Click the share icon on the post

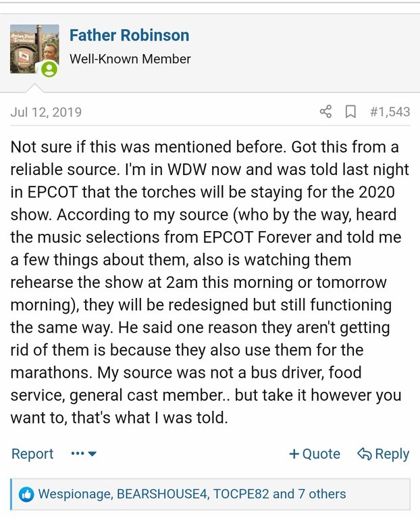(325, 112)
